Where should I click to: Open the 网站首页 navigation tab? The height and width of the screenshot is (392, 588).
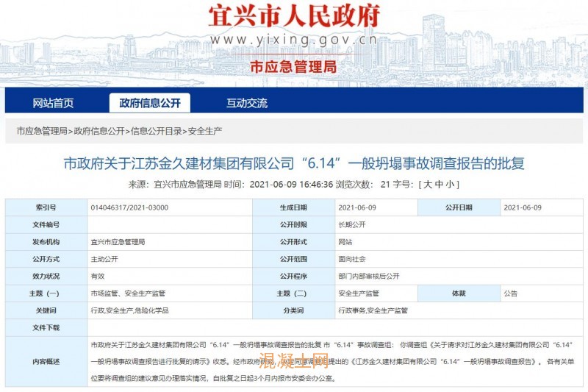[53, 103]
